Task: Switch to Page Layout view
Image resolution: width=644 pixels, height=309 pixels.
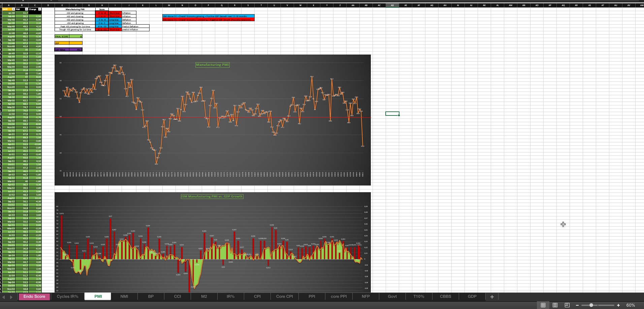Action: click(555, 305)
